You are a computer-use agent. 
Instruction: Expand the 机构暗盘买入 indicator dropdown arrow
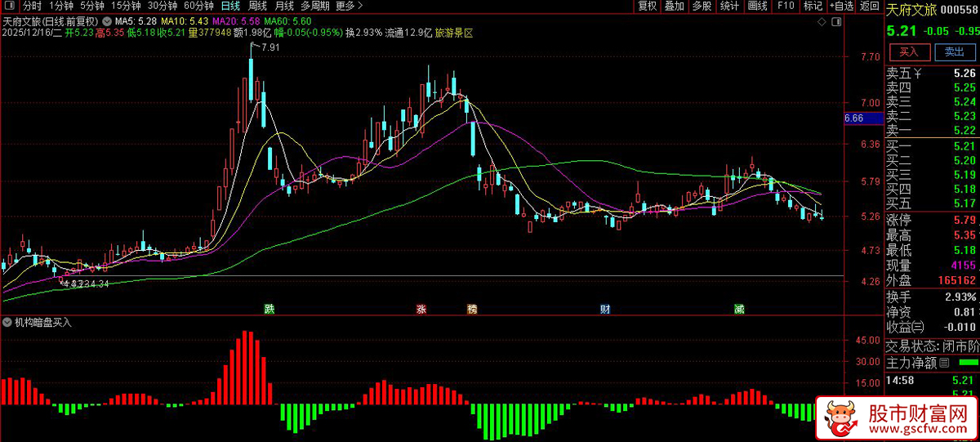pos(8,322)
